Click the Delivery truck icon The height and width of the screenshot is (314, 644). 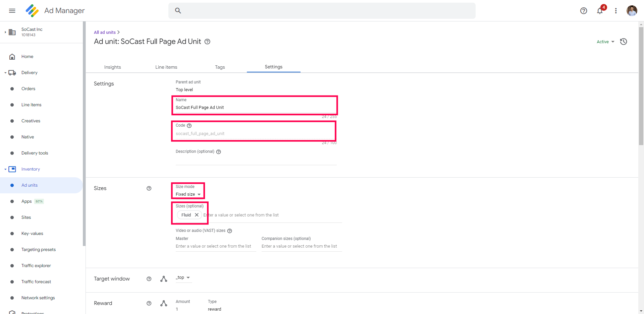(12, 73)
